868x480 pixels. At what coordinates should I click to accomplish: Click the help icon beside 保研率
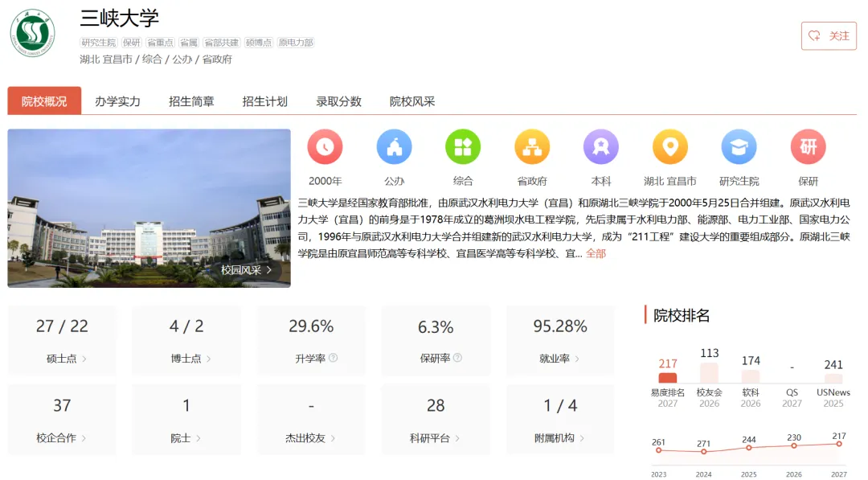pyautogui.click(x=458, y=358)
